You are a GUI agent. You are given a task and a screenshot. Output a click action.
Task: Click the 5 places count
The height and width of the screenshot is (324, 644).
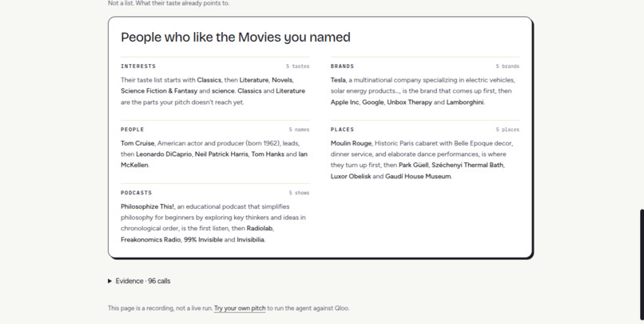507,130
